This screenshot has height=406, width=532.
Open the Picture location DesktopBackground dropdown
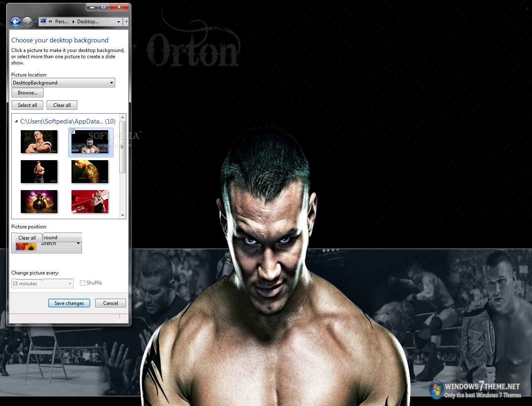(x=63, y=83)
